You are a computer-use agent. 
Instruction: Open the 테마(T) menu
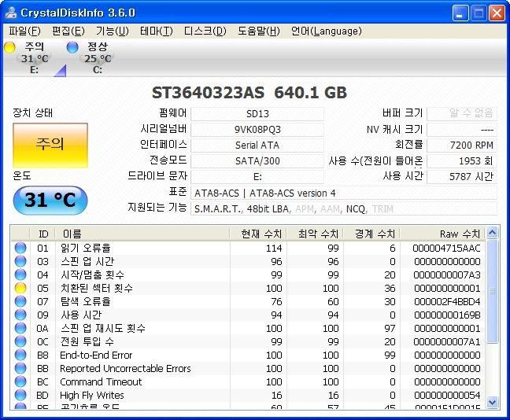[x=157, y=31]
